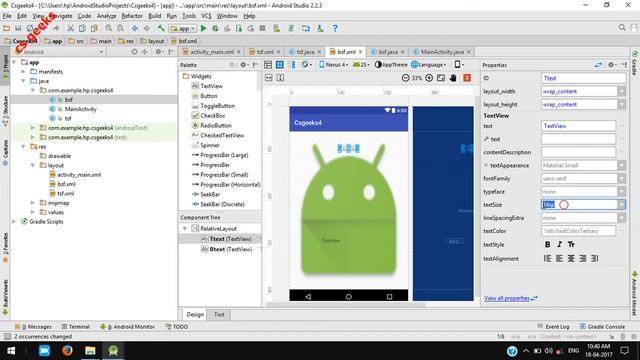Viewport: 640px width, 360px height.
Task: Show the Design surface view icon
Action: [x=268, y=65]
